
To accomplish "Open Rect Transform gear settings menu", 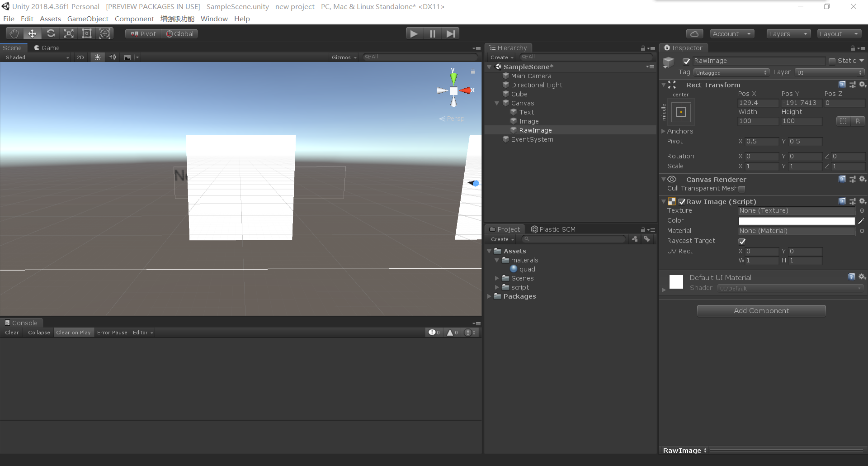I will 863,85.
